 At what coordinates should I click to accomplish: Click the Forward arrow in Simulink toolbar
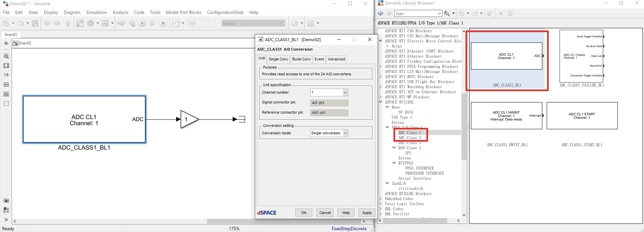tap(57, 23)
